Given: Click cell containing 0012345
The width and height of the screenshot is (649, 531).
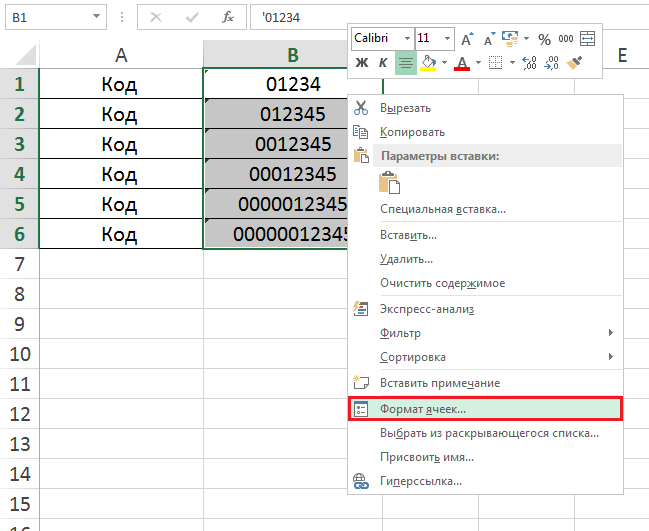Looking at the screenshot, I should tap(276, 144).
